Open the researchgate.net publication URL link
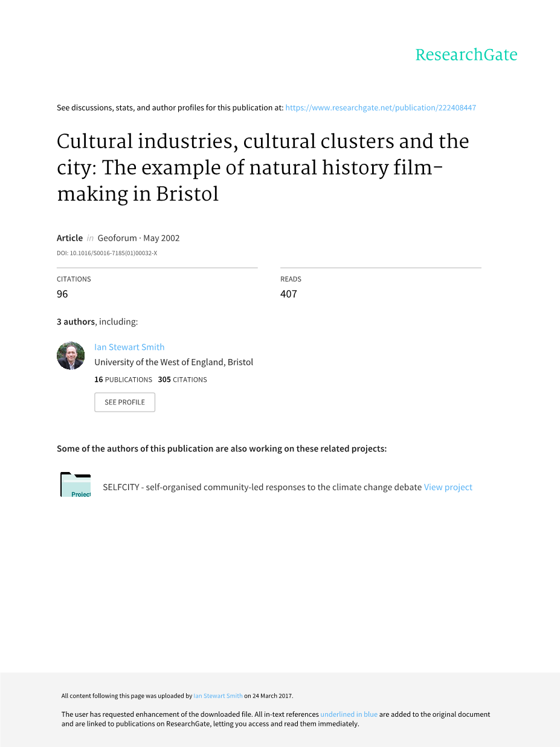Screen dimensions: 560x747 [x=381, y=108]
